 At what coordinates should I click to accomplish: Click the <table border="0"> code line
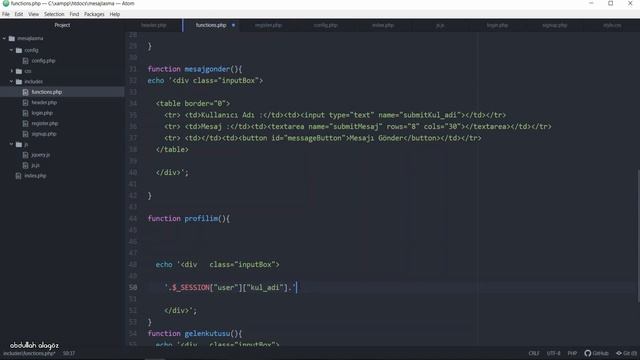click(x=193, y=104)
